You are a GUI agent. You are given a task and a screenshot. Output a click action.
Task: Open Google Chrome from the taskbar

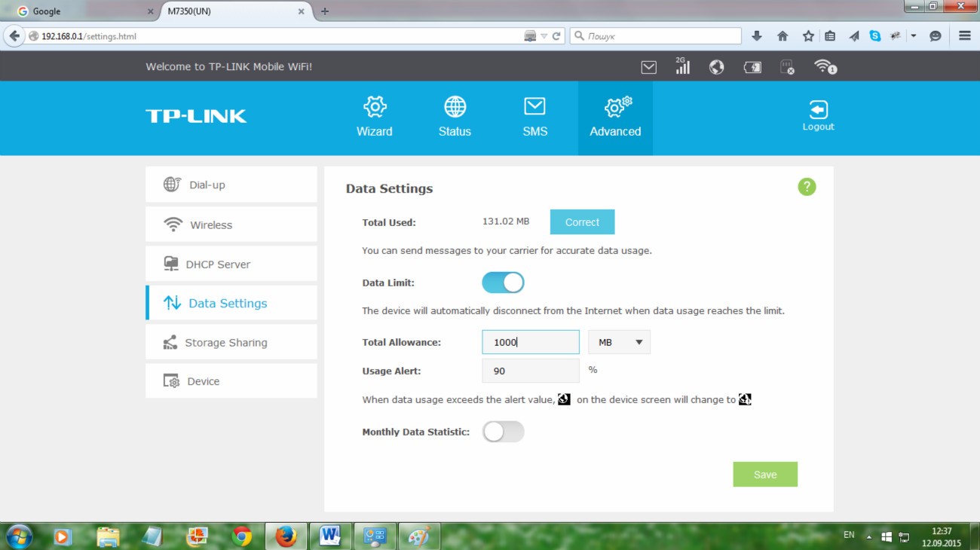pyautogui.click(x=242, y=536)
